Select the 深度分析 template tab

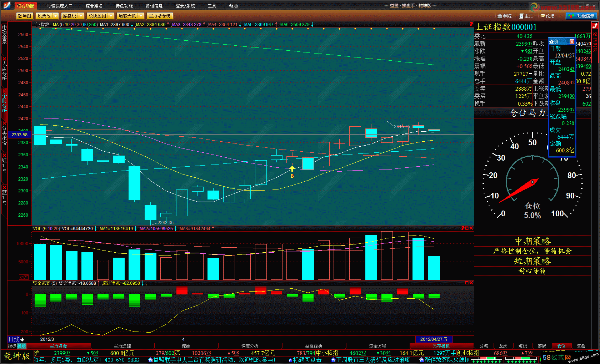pyautogui.click(x=250, y=346)
